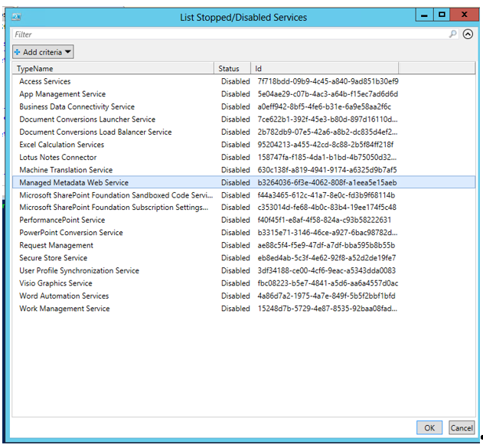Click the Id starting with f40f45f1

tap(325, 220)
